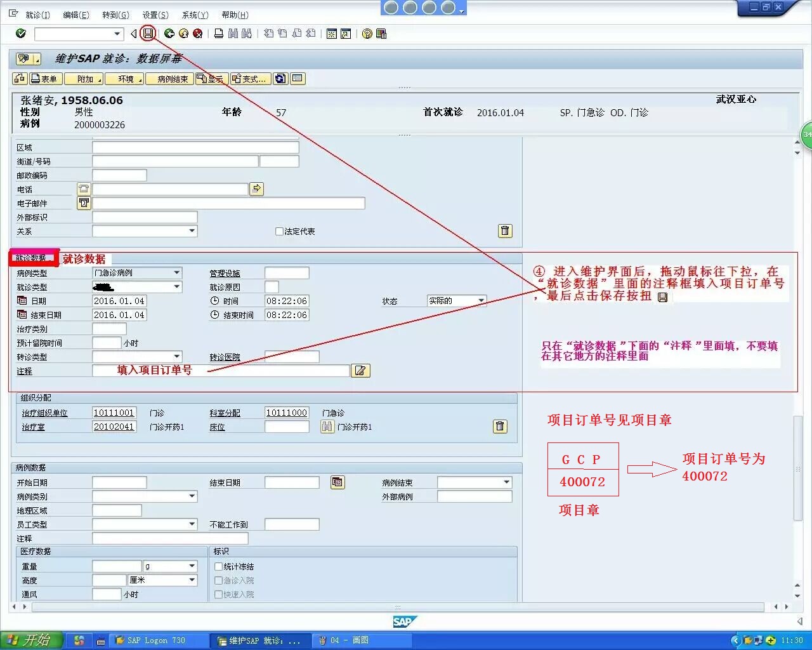Viewport: 812px width, 650px height.
Task: Click the 床位 input field
Action: (x=287, y=427)
